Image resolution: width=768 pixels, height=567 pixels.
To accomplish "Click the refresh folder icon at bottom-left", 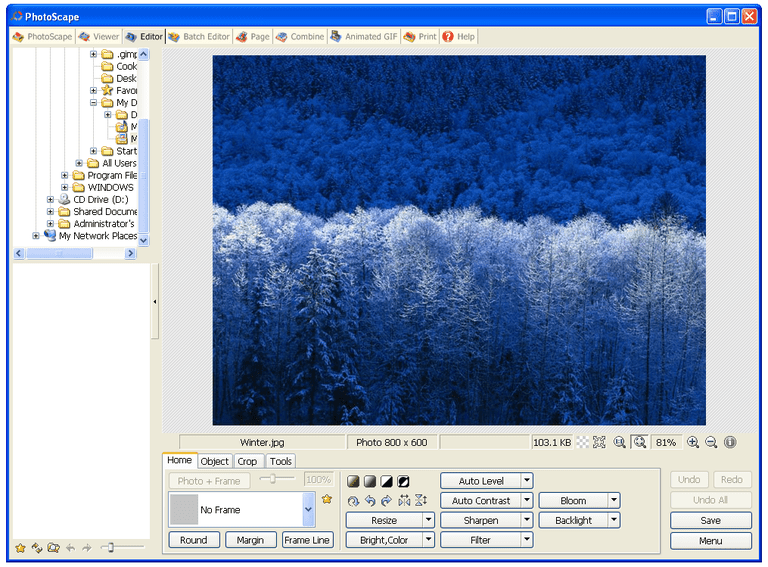I will [37, 548].
